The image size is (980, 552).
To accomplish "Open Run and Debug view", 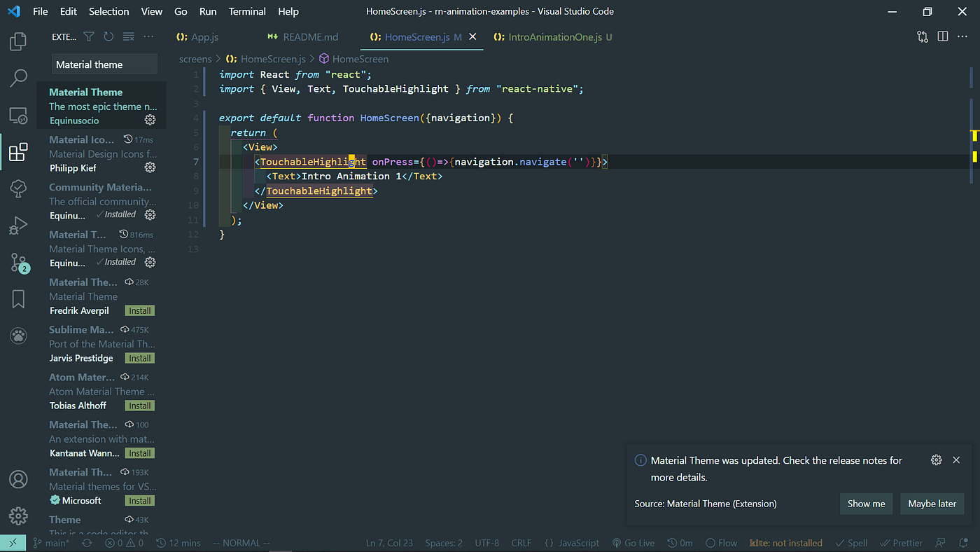I will pyautogui.click(x=18, y=226).
